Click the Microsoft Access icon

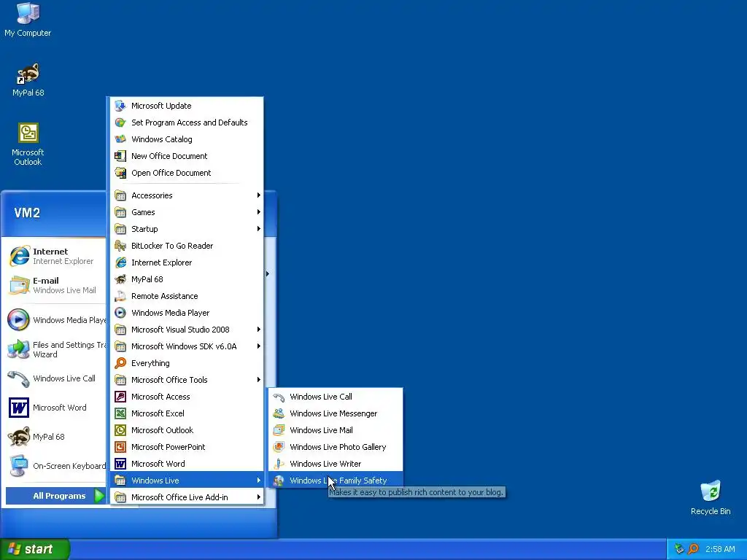pyautogui.click(x=120, y=397)
